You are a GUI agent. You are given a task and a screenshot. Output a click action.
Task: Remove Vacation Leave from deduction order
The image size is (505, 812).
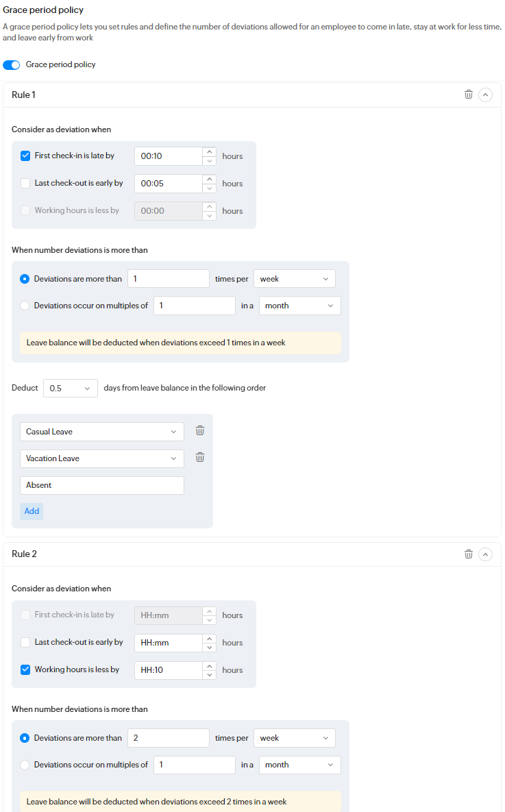(200, 458)
